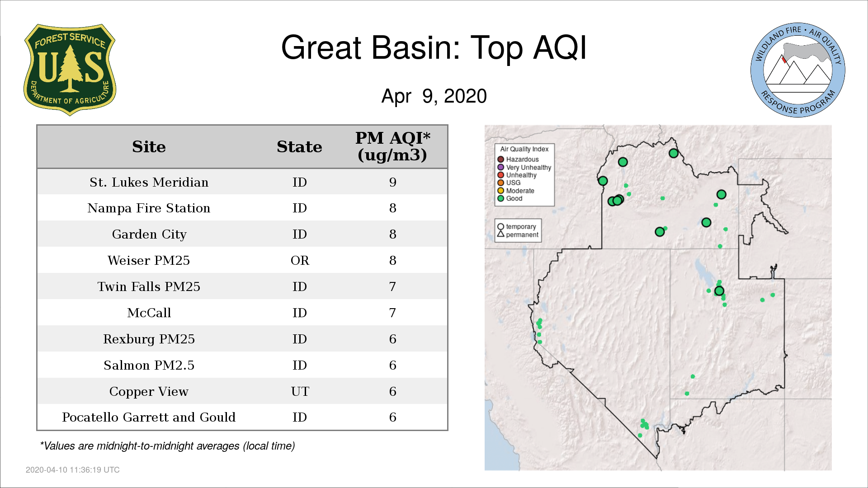Click the Nampa Fire Station site name
Viewport: 868px width, 488px height.
pos(149,208)
